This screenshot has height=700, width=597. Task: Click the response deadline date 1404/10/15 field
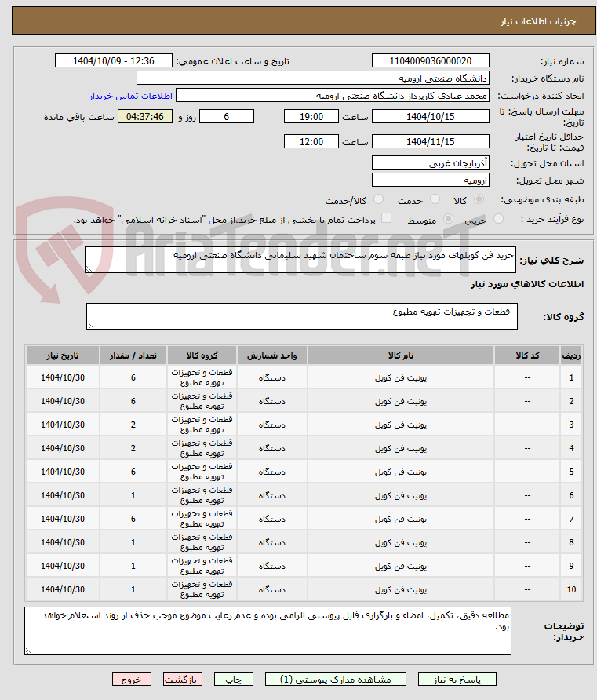[x=430, y=117]
